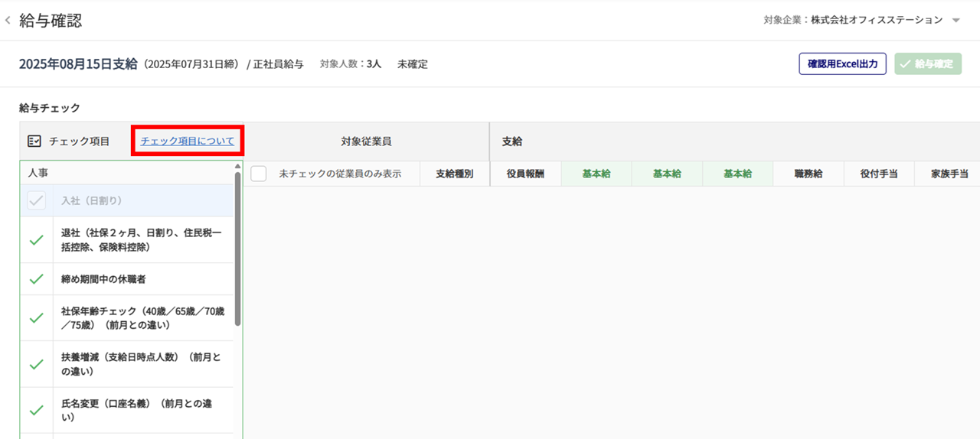Click the 役員報酬 column header
This screenshot has height=439, width=980.
(525, 174)
